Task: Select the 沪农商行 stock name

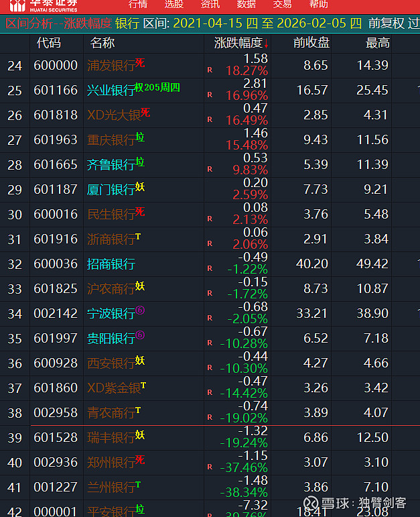Action: click(111, 289)
